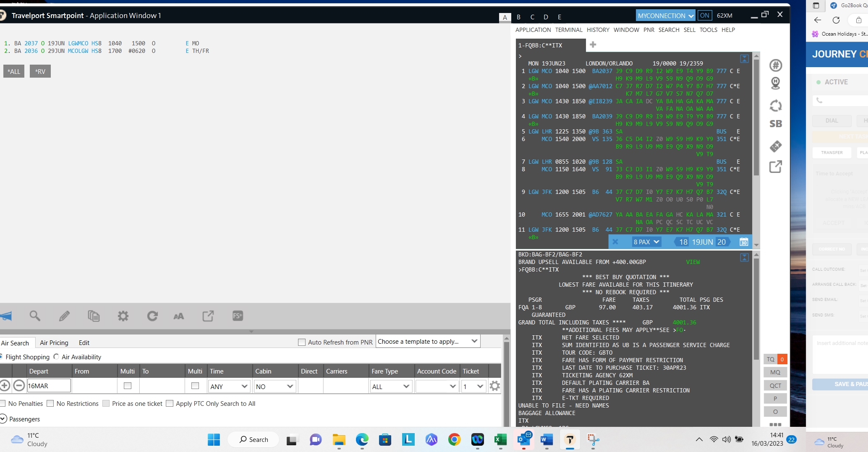Viewport: 868px width, 452px height.
Task: Enable the No Restrictions checkbox
Action: coord(50,403)
